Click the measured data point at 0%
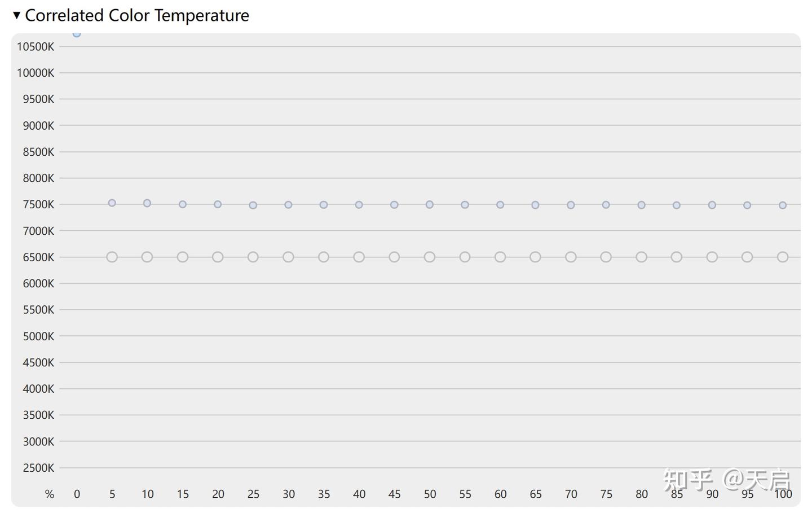The image size is (812, 513). click(x=77, y=33)
